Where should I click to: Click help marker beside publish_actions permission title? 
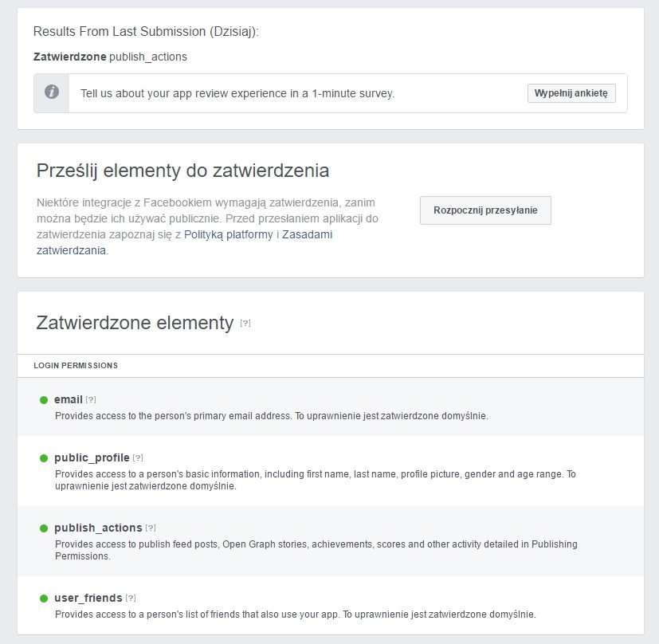151,528
